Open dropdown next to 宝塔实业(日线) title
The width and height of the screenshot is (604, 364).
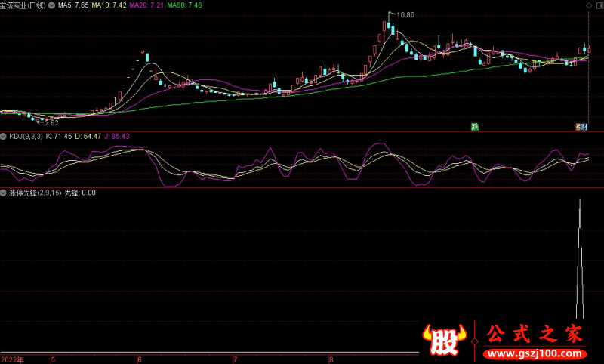[51, 5]
